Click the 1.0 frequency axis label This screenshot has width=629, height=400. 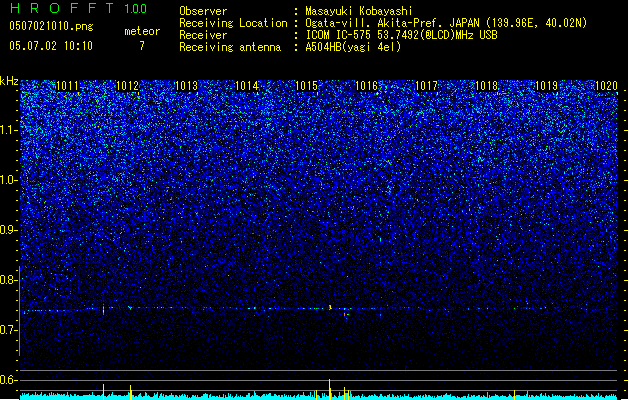click(9, 180)
